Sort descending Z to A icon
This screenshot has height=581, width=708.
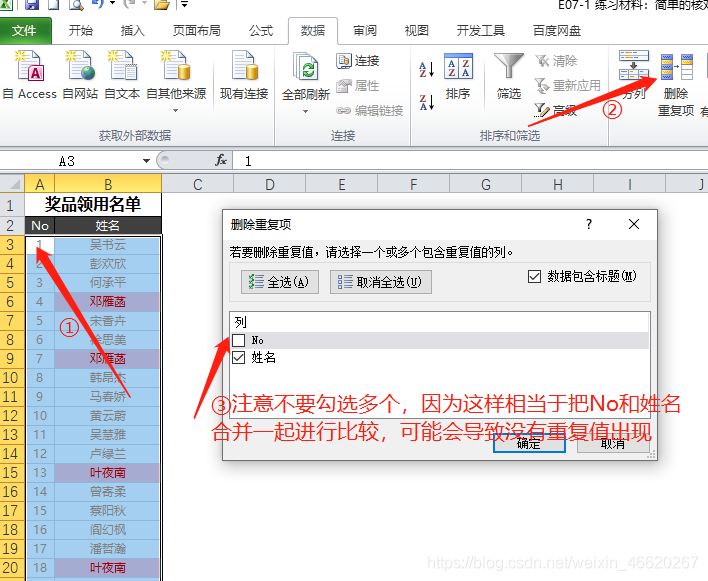[x=427, y=102]
